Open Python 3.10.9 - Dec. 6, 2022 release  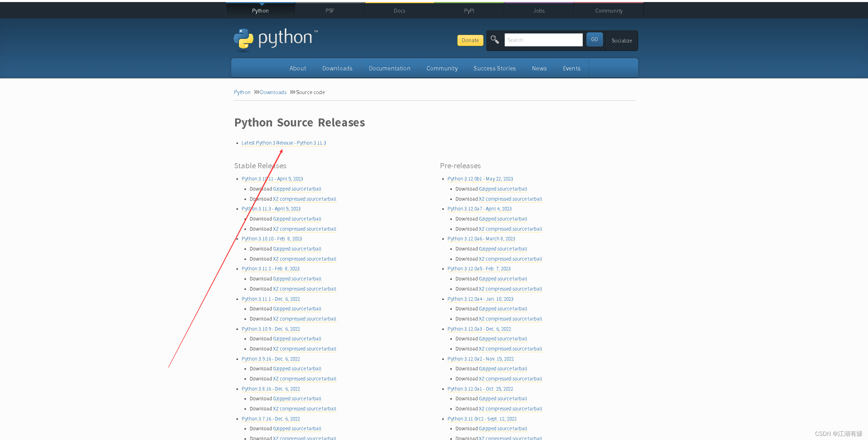[271, 329]
